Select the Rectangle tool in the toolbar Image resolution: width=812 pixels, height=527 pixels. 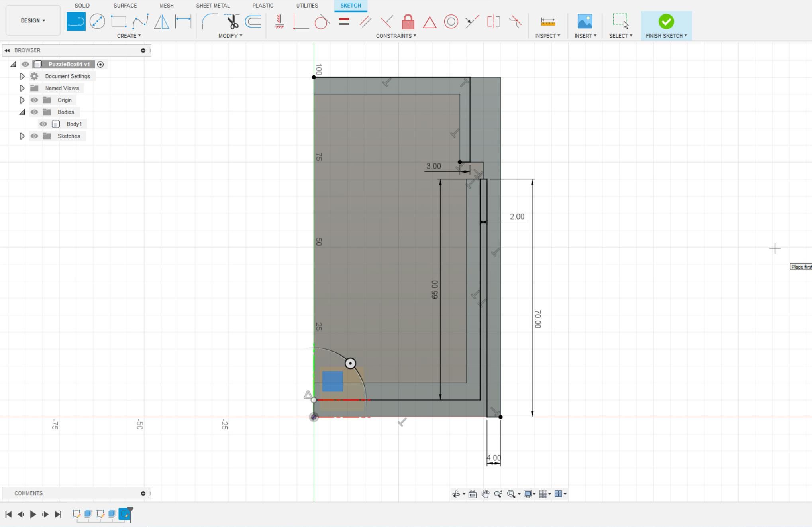pos(118,21)
